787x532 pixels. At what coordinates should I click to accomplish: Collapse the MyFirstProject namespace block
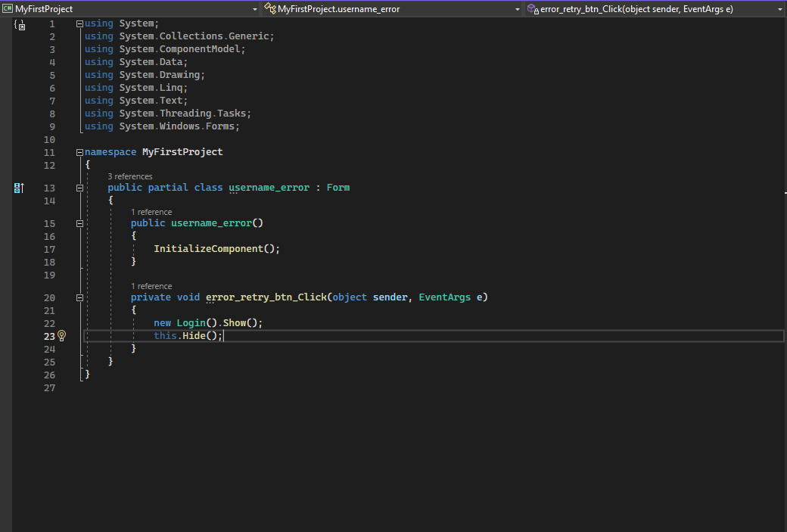pyautogui.click(x=79, y=152)
